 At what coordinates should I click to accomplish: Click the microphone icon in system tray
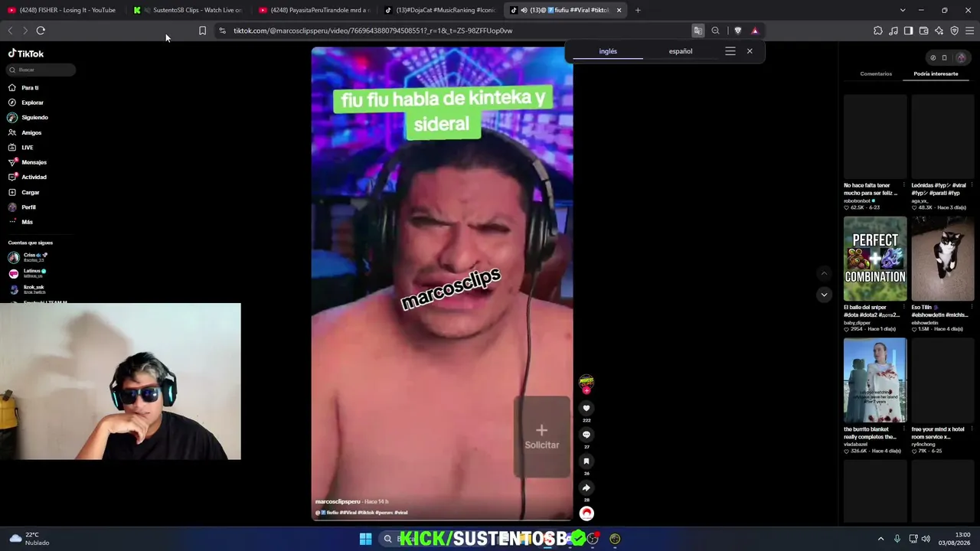tap(897, 539)
